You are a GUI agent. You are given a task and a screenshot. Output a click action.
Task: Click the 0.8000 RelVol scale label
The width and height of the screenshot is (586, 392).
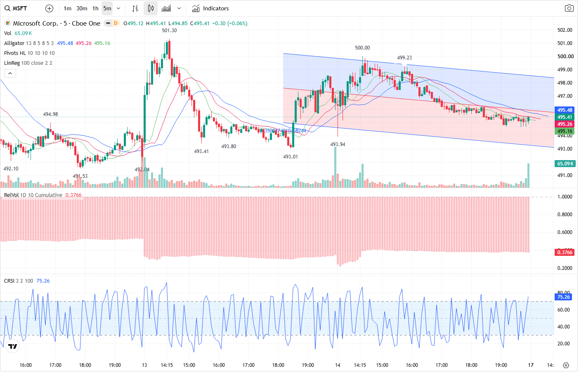[x=565, y=215]
